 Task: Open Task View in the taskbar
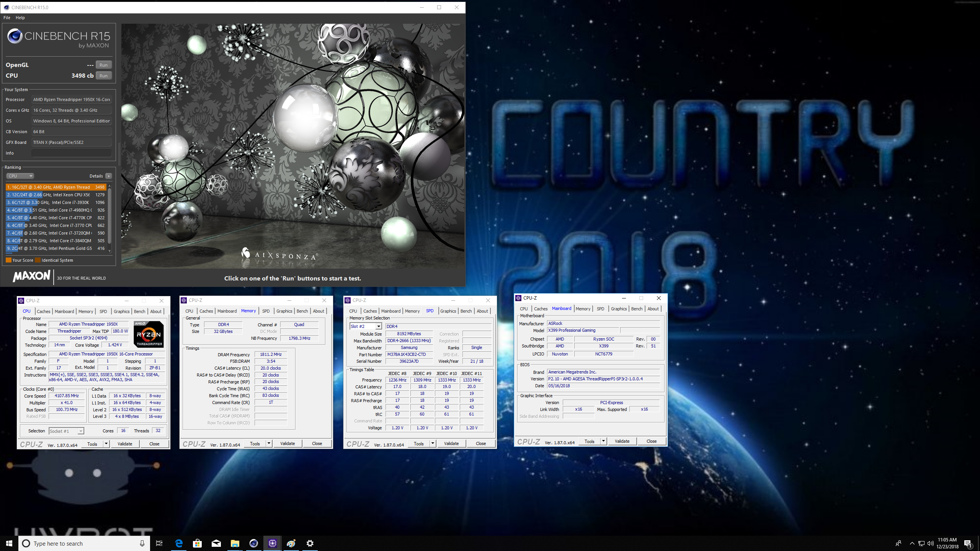(159, 543)
